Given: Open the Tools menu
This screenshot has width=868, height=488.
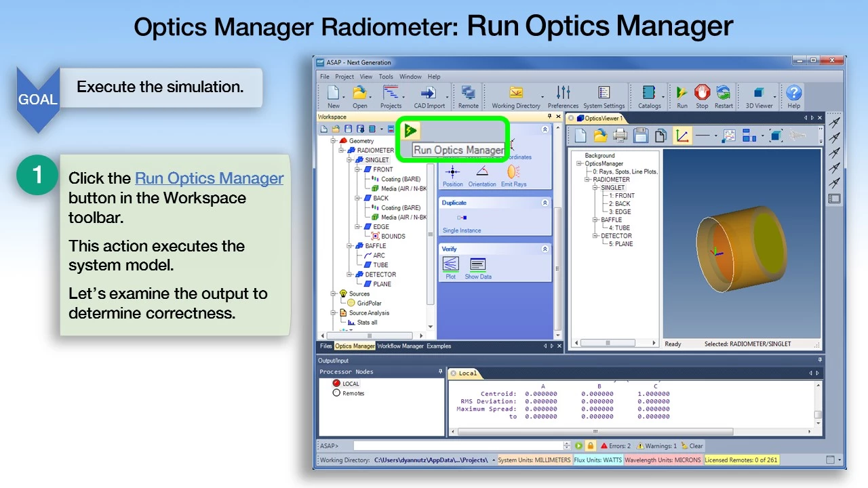Looking at the screenshot, I should 386,77.
